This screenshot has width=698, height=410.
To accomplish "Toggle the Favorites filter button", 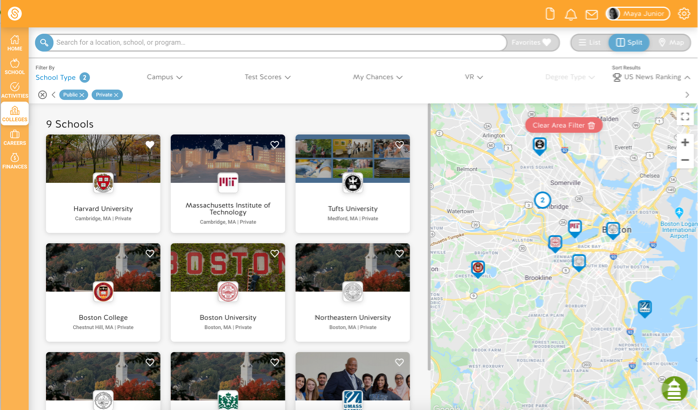I will tap(532, 43).
